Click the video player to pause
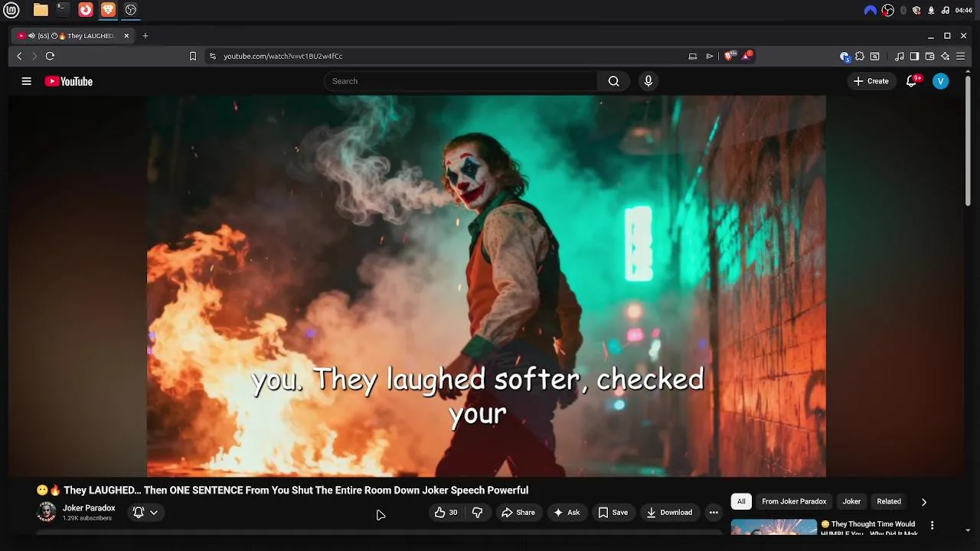 click(x=486, y=286)
